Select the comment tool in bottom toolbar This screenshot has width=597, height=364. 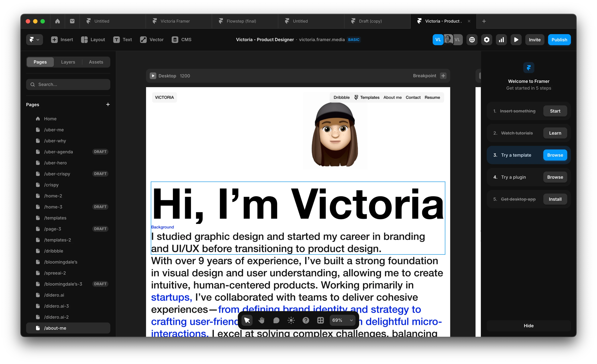276,320
